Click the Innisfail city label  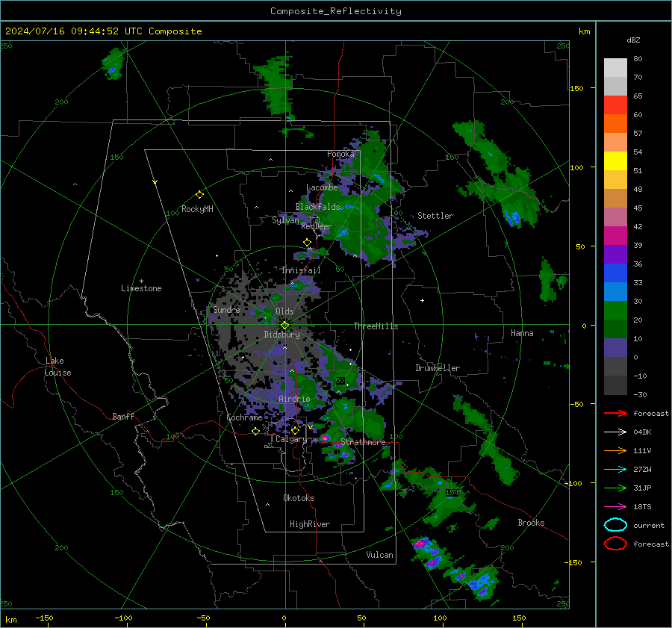tap(302, 270)
